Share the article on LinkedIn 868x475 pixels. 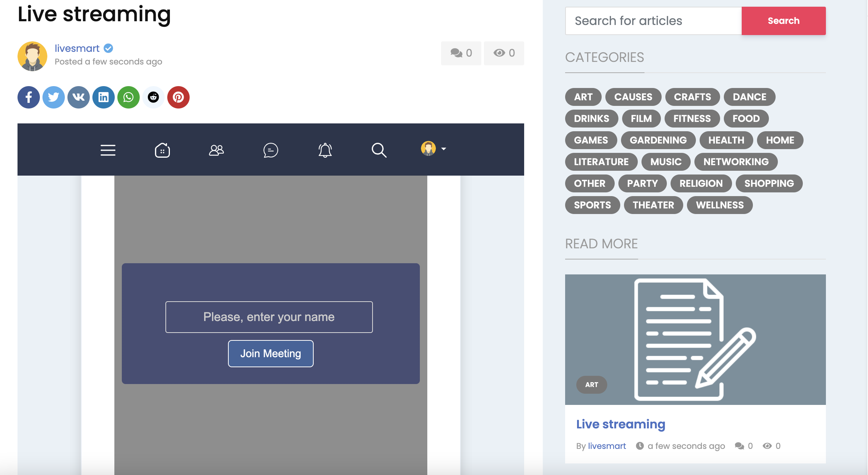click(x=103, y=97)
